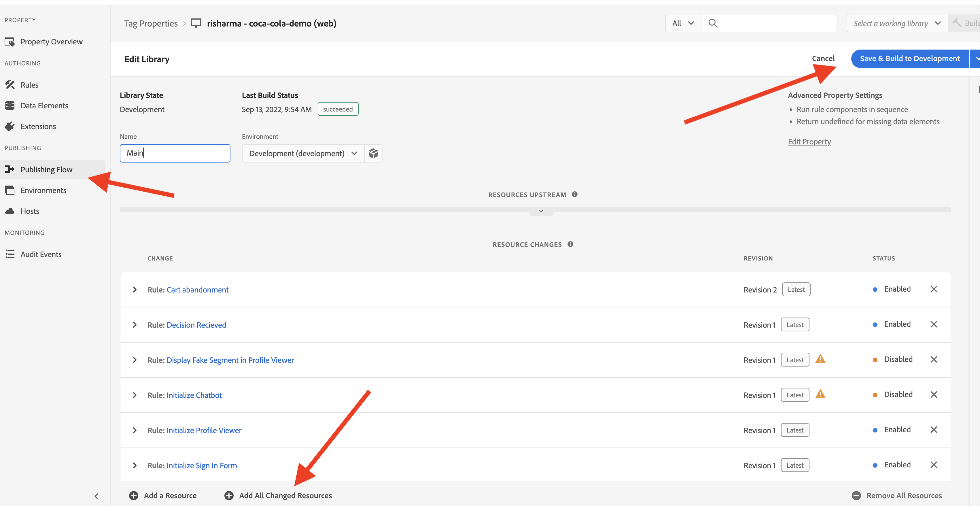980x506 pixels.
Task: Click the Latest badge for Cart abandonment
Action: click(796, 290)
